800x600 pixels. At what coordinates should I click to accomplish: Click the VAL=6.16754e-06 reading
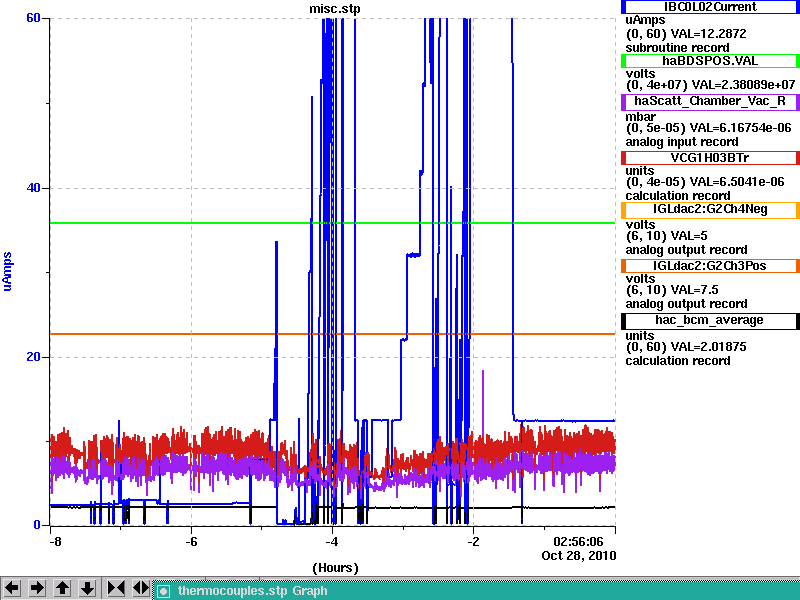740,128
